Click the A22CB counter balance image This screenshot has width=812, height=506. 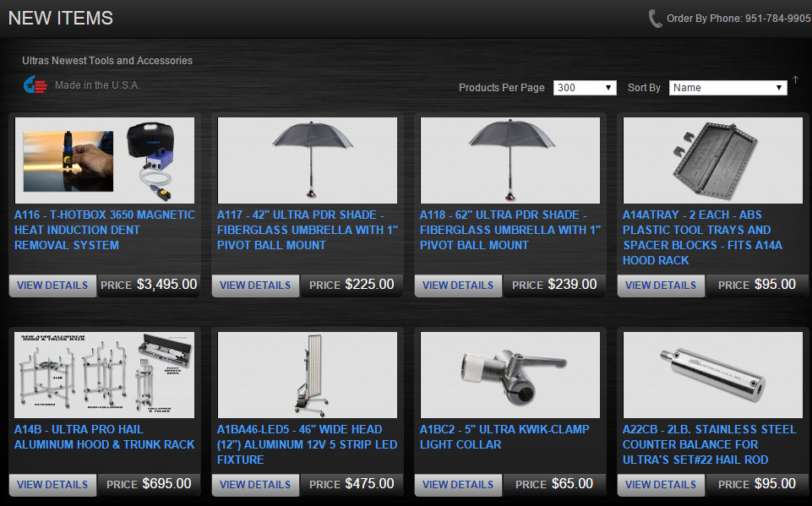[713, 375]
